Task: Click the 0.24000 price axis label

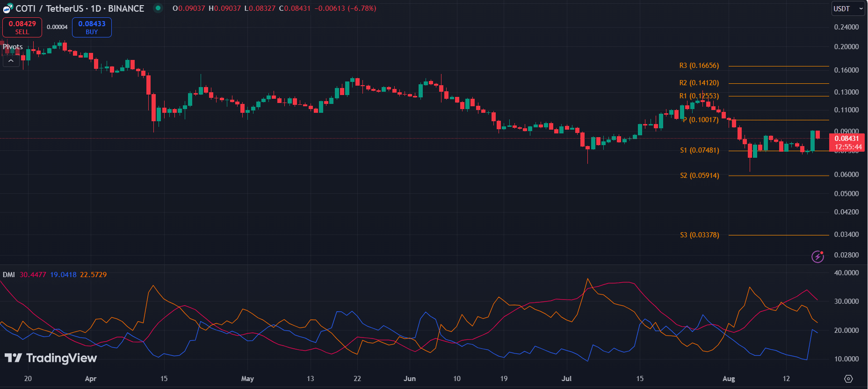Action: click(846, 27)
